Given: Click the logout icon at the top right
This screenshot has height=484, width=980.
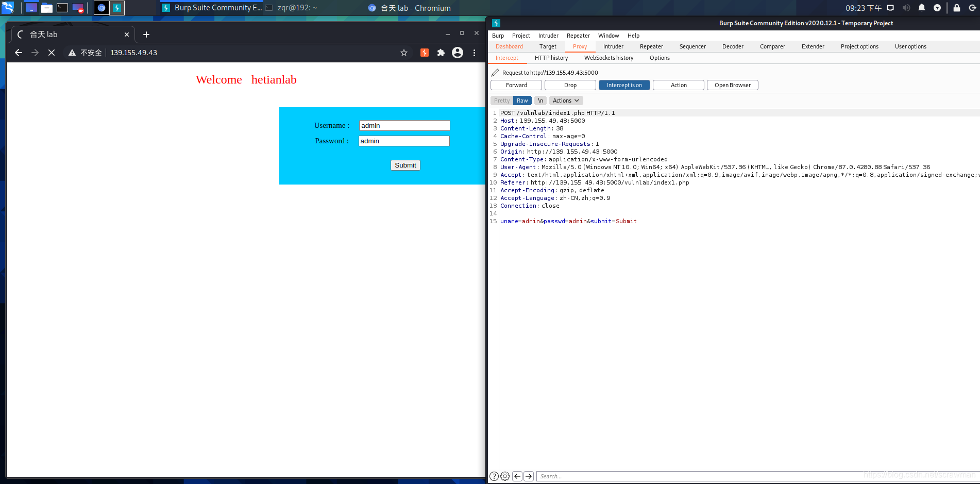Looking at the screenshot, I should (x=972, y=8).
